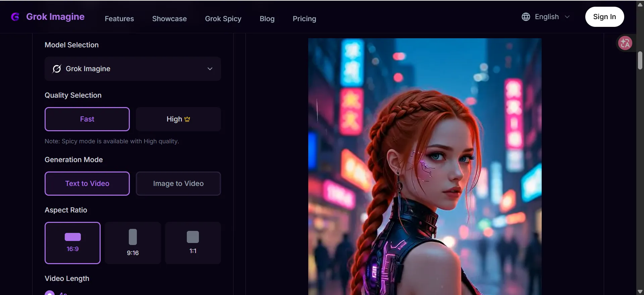The width and height of the screenshot is (644, 295).
Task: Switch to Image to Video mode
Action: pos(178,184)
